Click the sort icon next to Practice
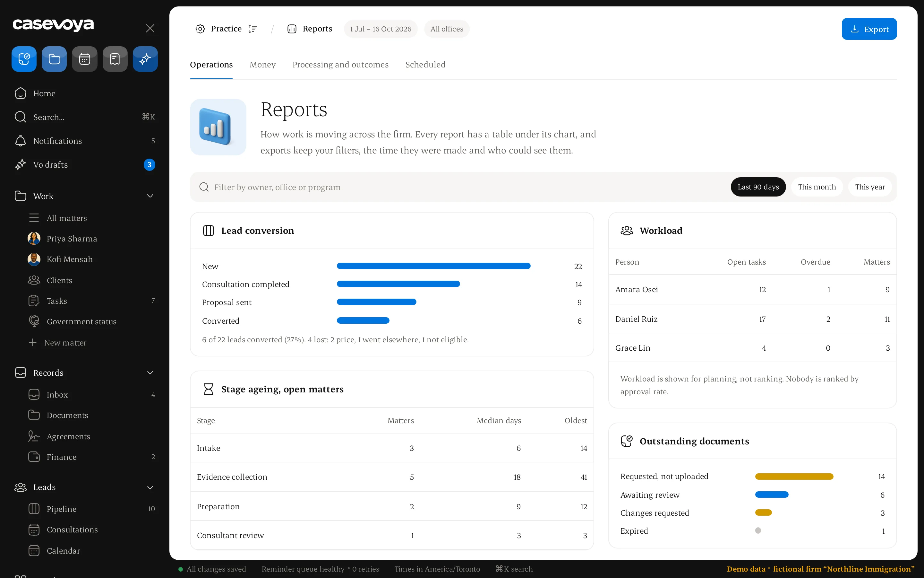 pos(252,29)
